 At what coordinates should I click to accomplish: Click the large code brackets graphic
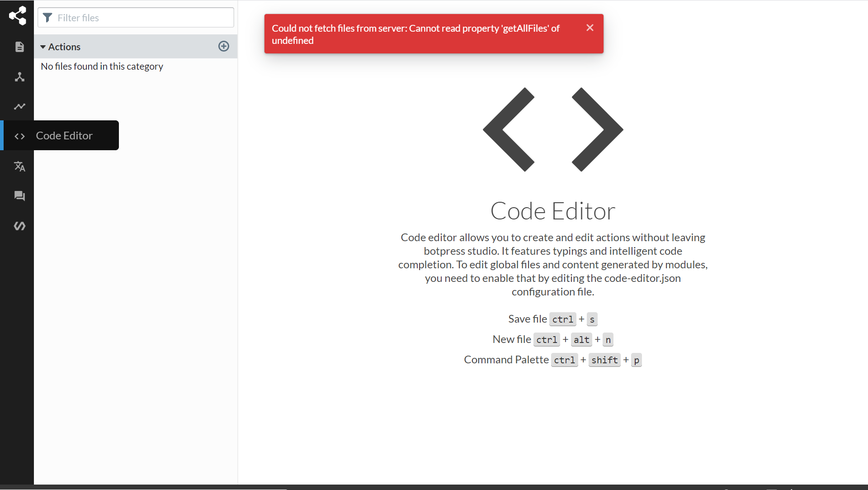[553, 129]
